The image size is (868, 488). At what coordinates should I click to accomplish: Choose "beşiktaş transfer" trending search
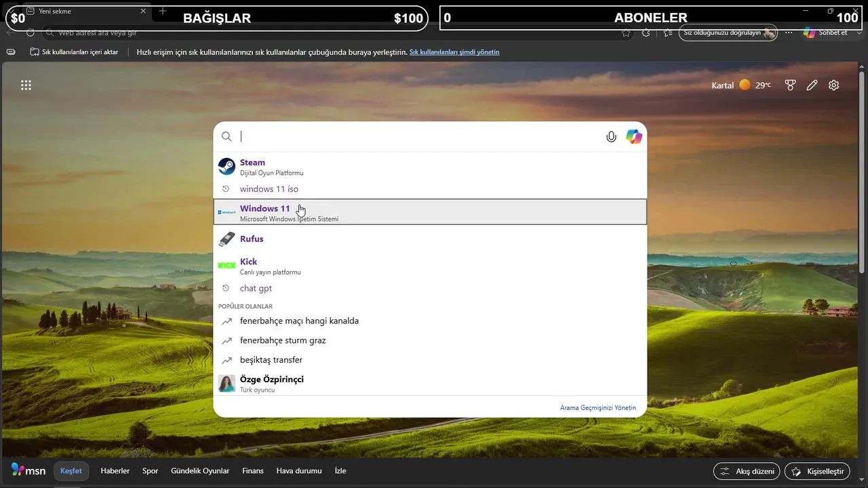[x=430, y=360]
